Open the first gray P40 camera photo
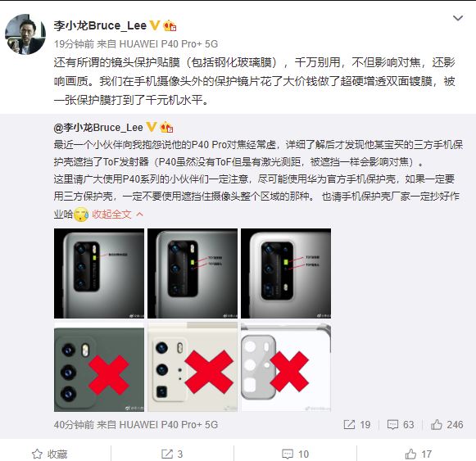Screen dimensions: 476x461 pyautogui.click(x=99, y=273)
